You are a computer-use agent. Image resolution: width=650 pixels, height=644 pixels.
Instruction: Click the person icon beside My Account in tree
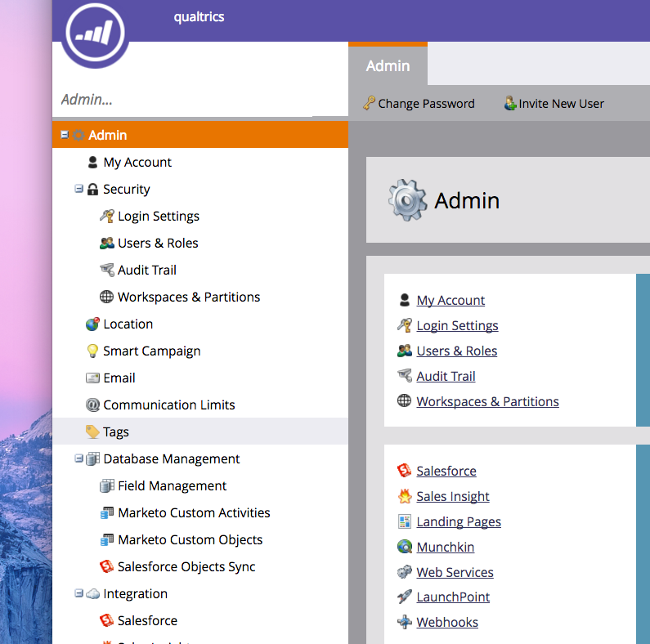[92, 162]
